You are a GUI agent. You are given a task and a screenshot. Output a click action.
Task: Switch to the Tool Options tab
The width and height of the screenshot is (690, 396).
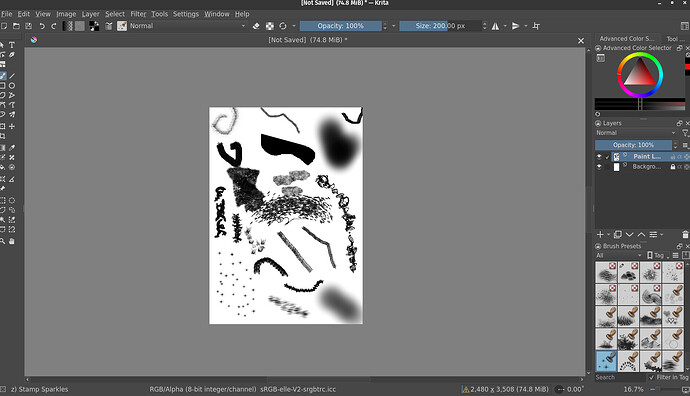[x=675, y=39]
